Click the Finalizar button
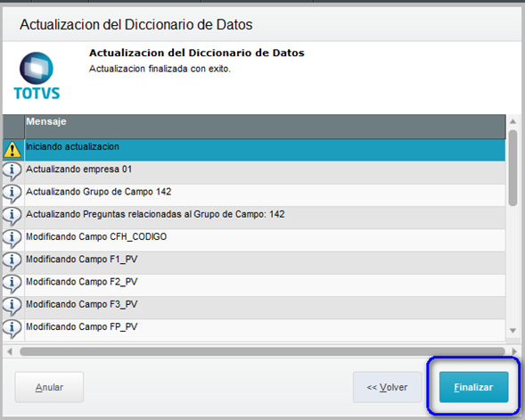 [473, 387]
